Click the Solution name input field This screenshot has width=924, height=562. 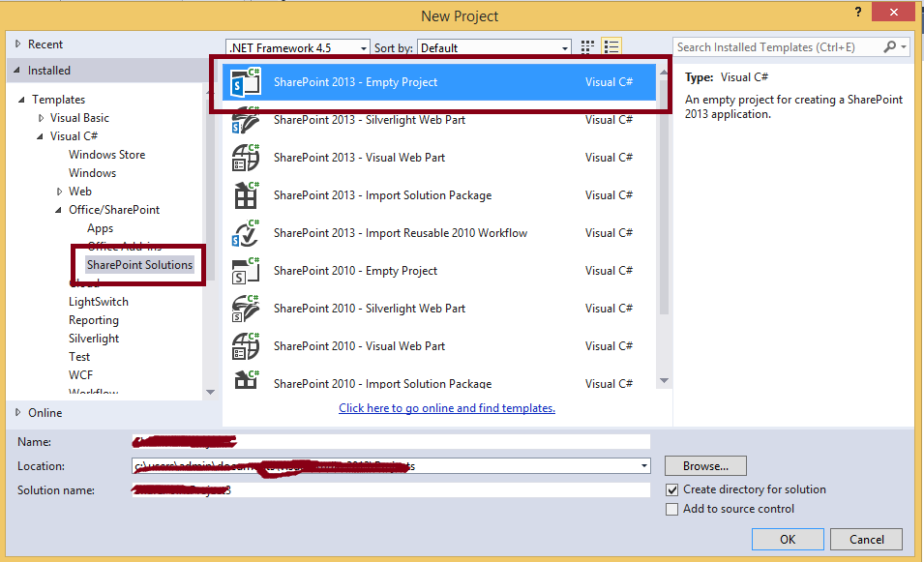(391, 490)
